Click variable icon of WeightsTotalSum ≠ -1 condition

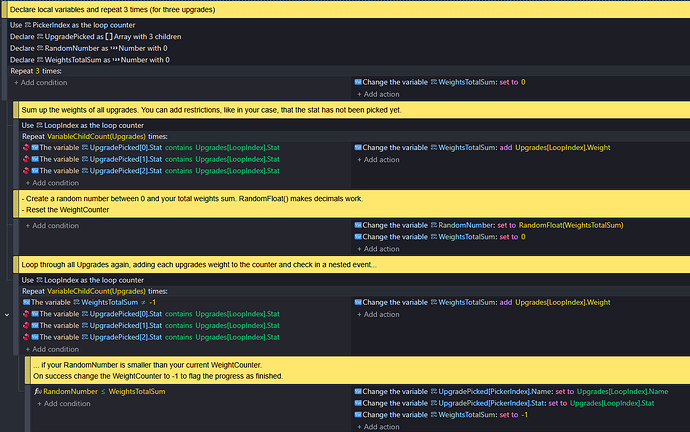tap(26, 302)
